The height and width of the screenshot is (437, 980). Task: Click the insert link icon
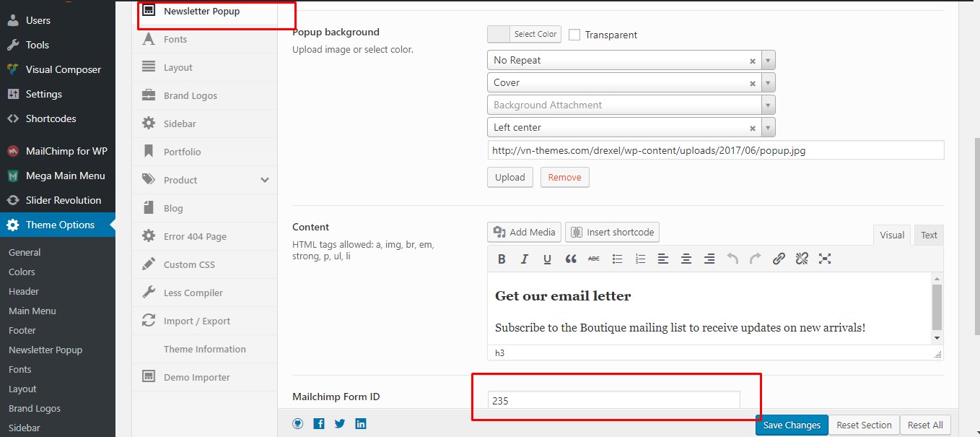click(x=779, y=259)
